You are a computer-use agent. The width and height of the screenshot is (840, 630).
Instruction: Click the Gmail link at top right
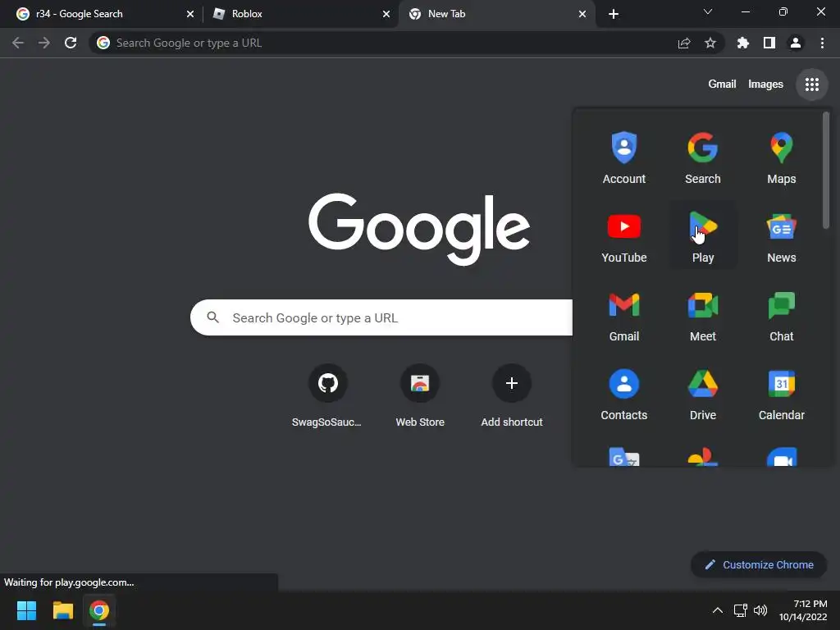pos(722,84)
